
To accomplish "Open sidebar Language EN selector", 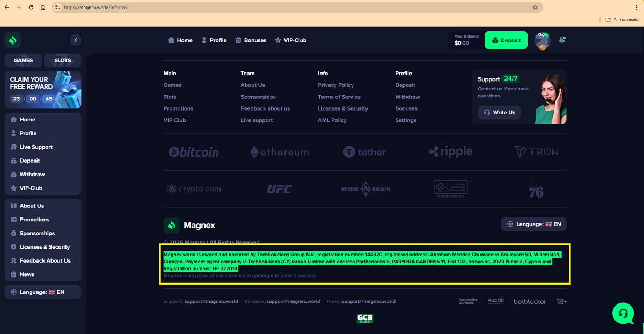I will coord(42,292).
